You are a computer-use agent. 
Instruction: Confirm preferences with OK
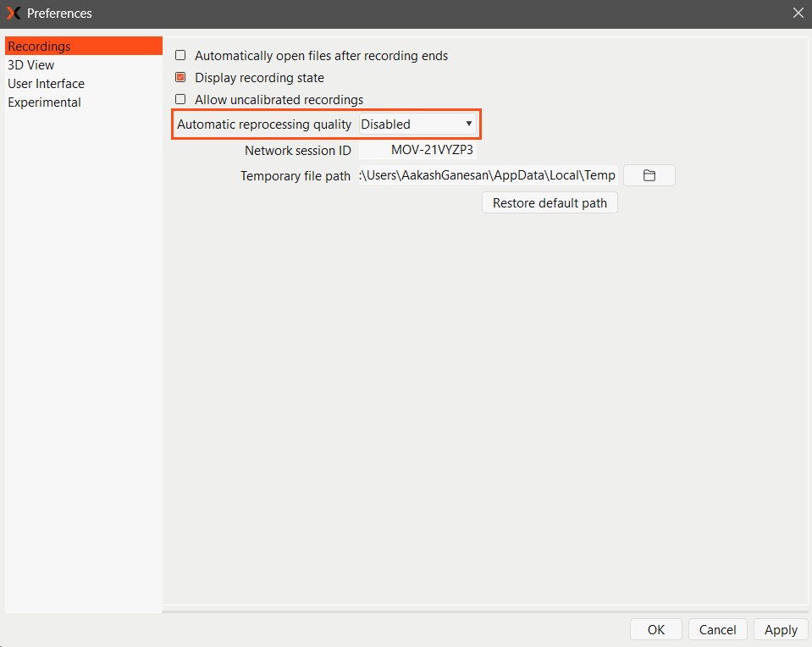(x=655, y=629)
